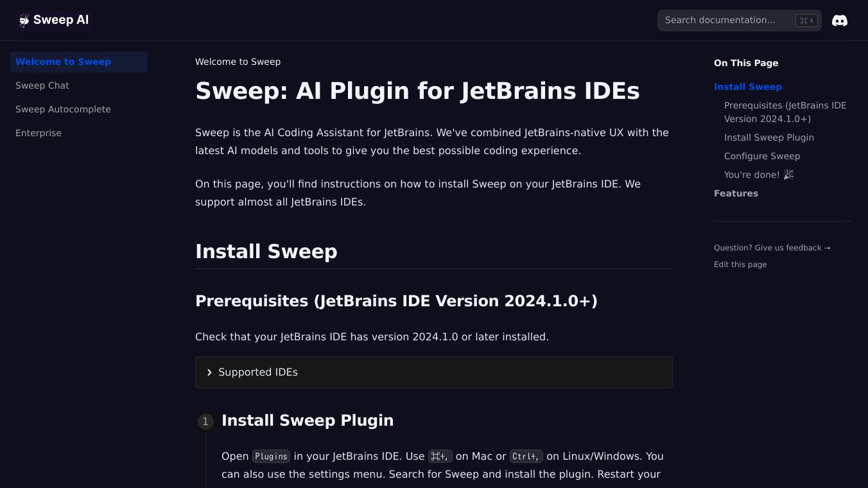
Task: Open the Edit this page link
Action: point(740,265)
